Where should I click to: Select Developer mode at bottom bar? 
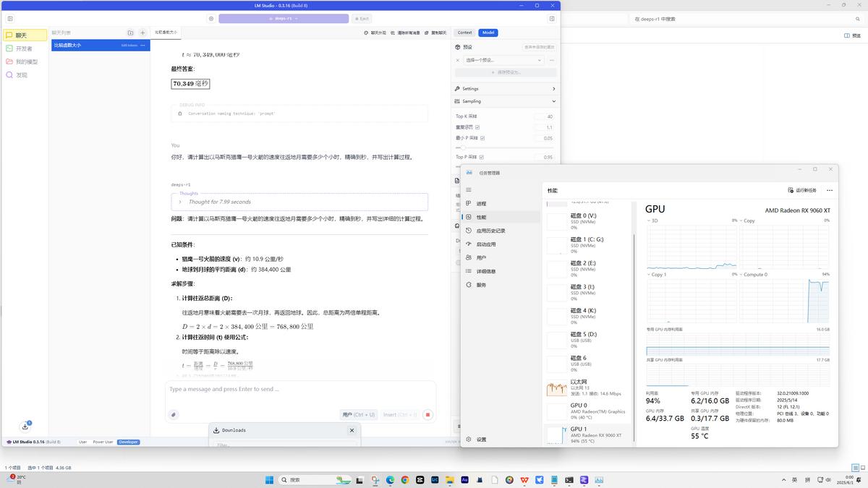[x=128, y=442]
